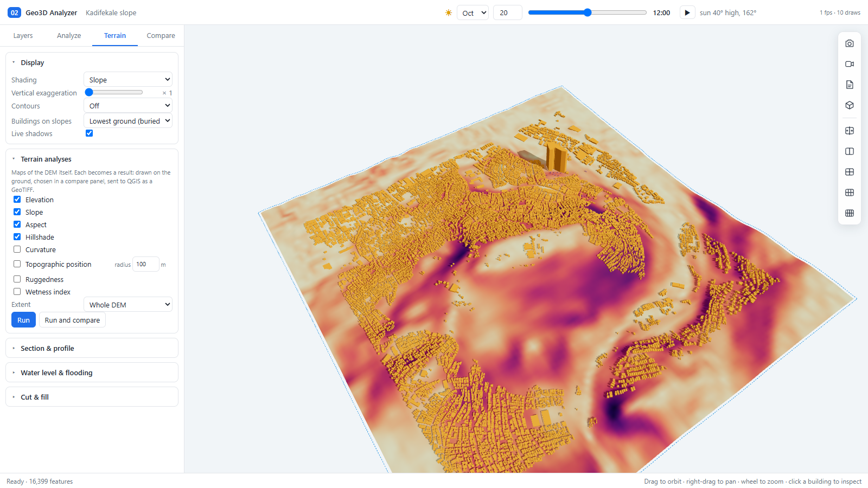Screen dimensions: 868x488
Task: Enable the Ruggedness analysis
Action: (x=17, y=279)
